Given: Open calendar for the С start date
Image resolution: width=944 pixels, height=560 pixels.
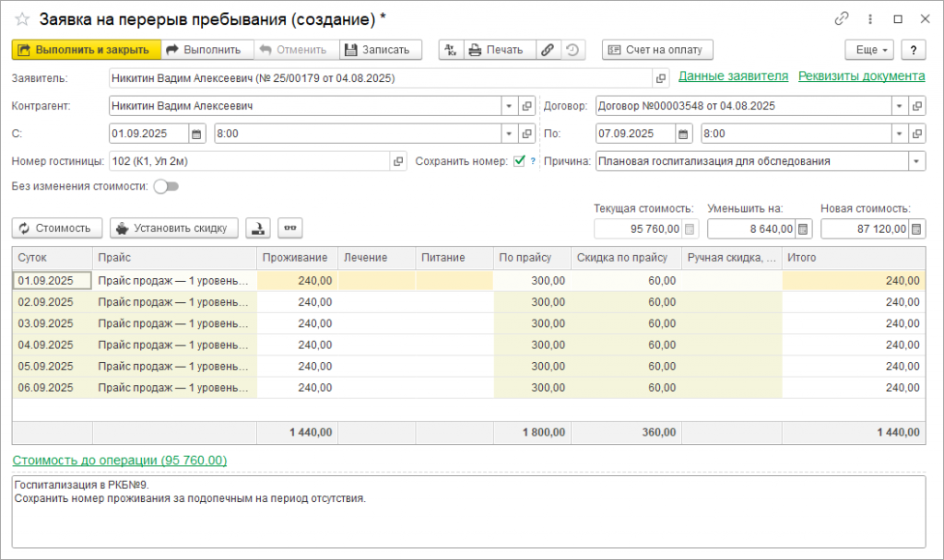Looking at the screenshot, I should 197,134.
